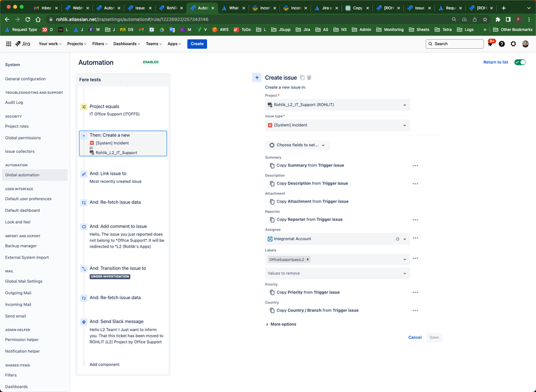Open the Your work menu
Image resolution: width=536 pixels, height=392 pixels.
pyautogui.click(x=50, y=44)
